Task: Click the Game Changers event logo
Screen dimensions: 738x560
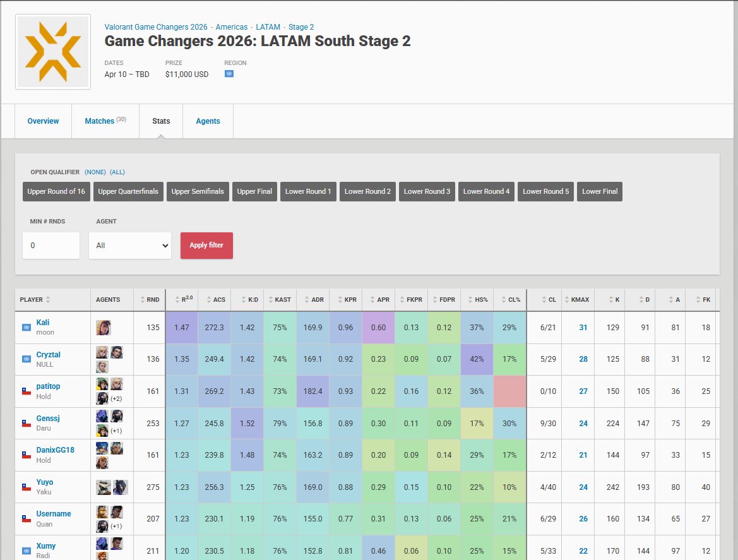Action: (x=53, y=52)
